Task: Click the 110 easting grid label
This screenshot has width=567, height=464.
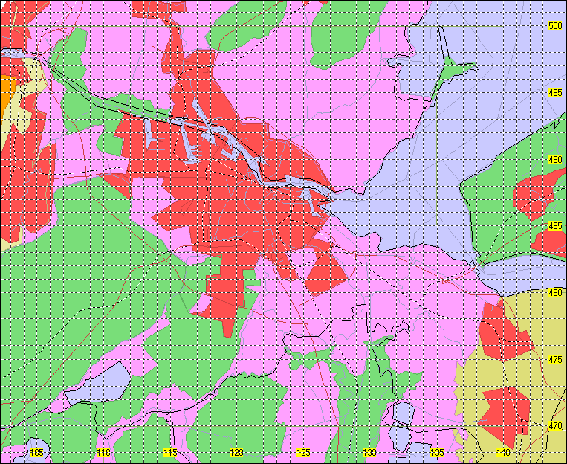Action: [103, 452]
